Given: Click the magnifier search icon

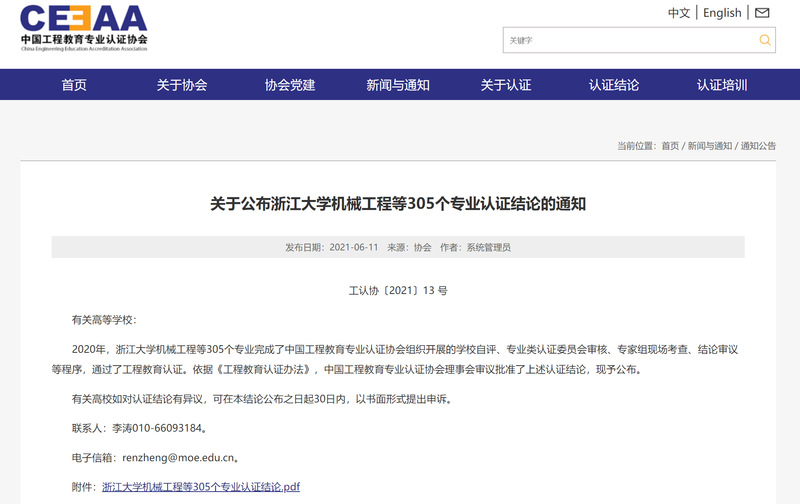Looking at the screenshot, I should [x=765, y=40].
